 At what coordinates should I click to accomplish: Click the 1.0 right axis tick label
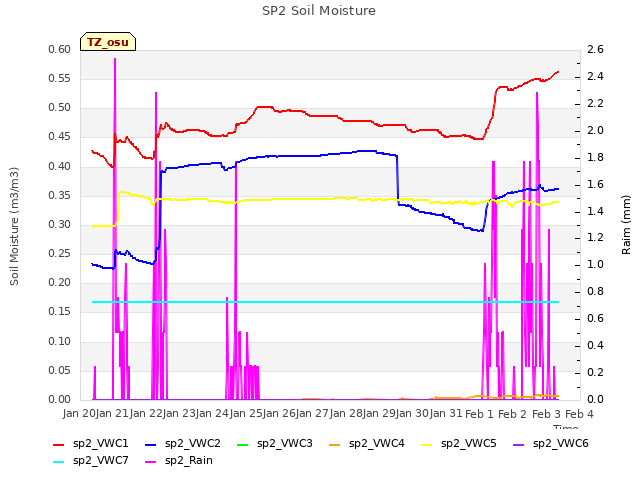click(595, 264)
